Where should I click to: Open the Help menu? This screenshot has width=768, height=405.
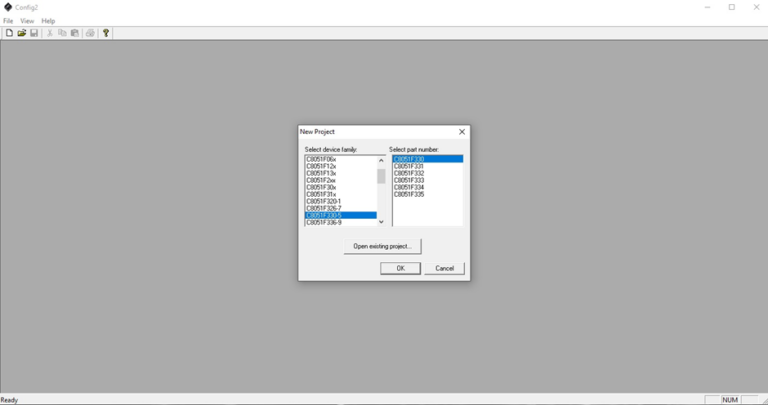pyautogui.click(x=48, y=21)
